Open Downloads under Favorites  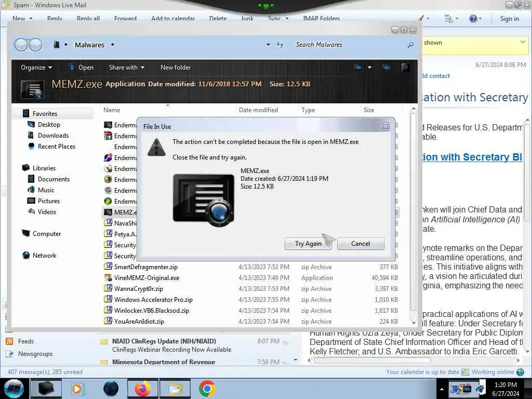click(x=53, y=136)
